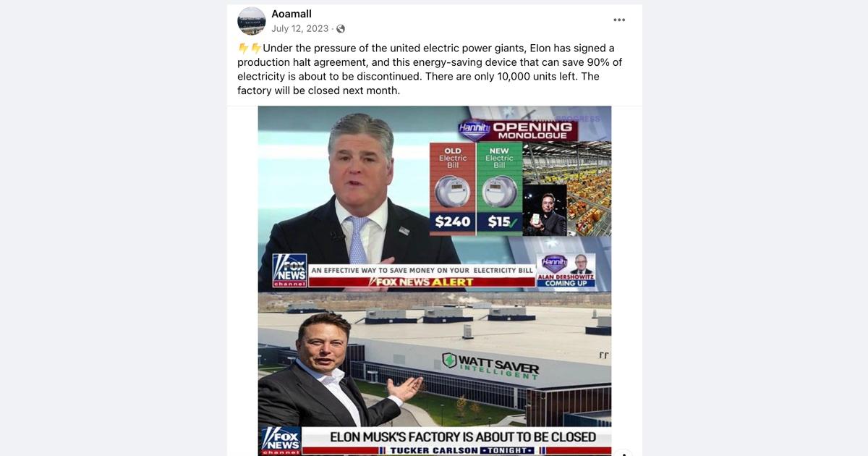Click the partially visible round button below image
The height and width of the screenshot is (456, 868).
click(624, 452)
